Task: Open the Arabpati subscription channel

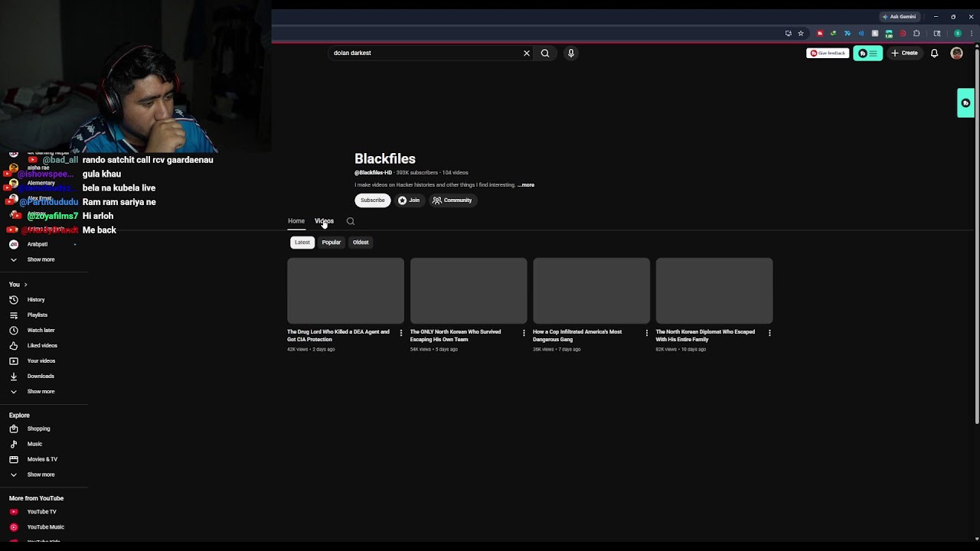Action: coord(38,244)
